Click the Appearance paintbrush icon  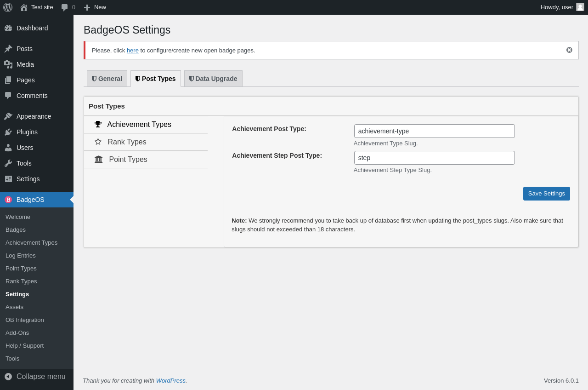pos(8,116)
